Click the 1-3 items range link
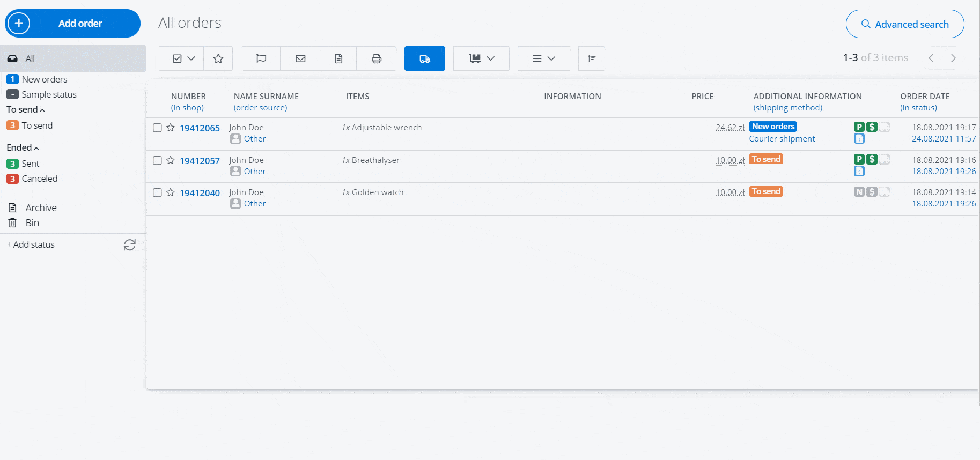The height and width of the screenshot is (460, 980). (850, 57)
